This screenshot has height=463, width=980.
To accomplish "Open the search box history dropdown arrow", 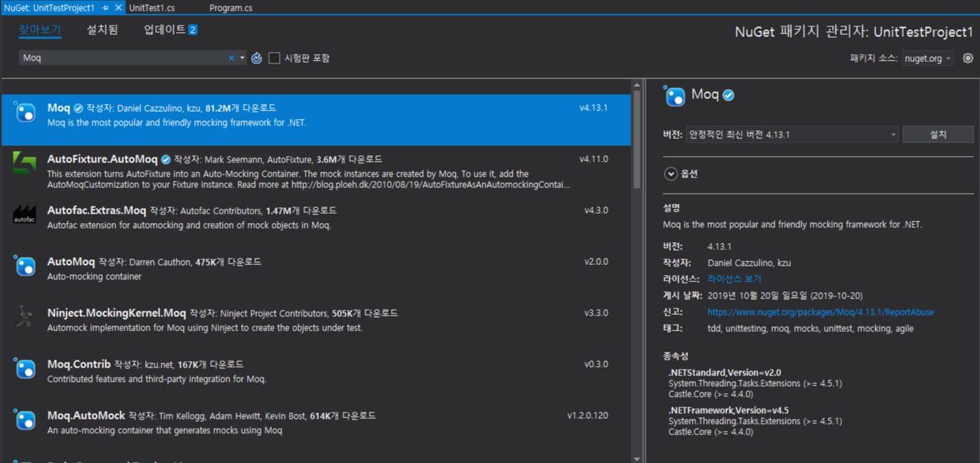I will click(x=242, y=58).
